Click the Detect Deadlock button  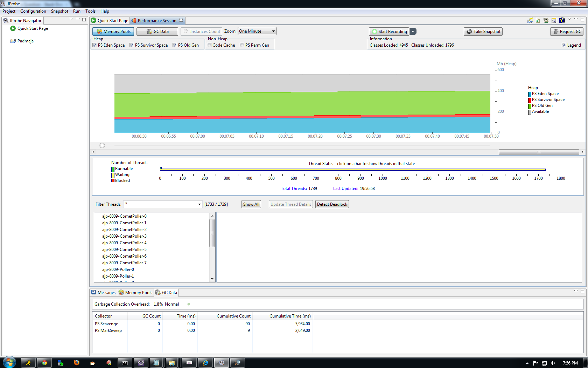click(x=332, y=204)
